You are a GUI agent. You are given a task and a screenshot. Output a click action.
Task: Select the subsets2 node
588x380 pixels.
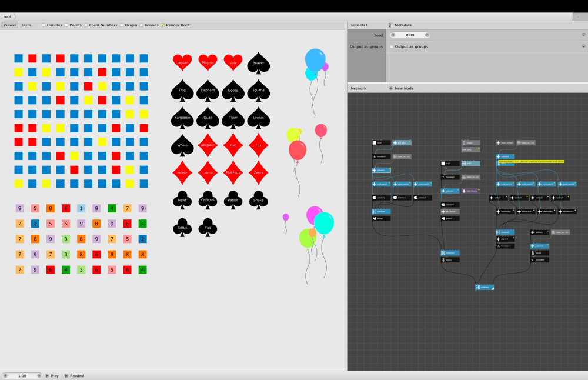450,191
